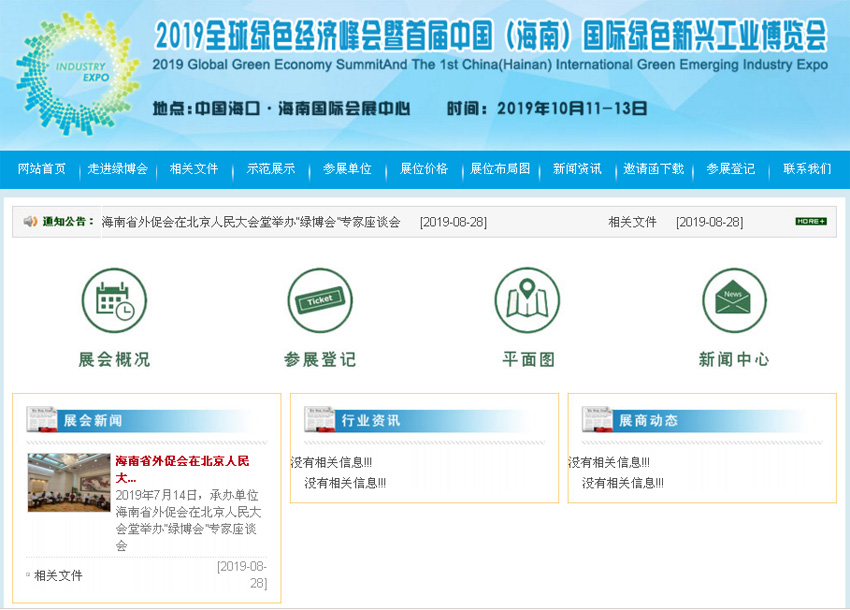This screenshot has height=610, width=850.
Task: Open 邀请函下载 from the navigation bar
Action: [x=655, y=170]
